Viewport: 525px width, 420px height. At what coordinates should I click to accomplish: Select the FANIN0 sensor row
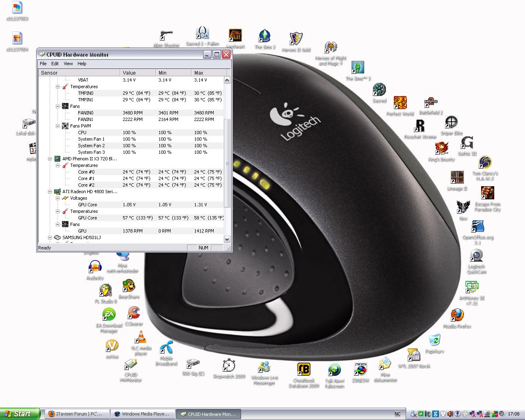click(131, 113)
